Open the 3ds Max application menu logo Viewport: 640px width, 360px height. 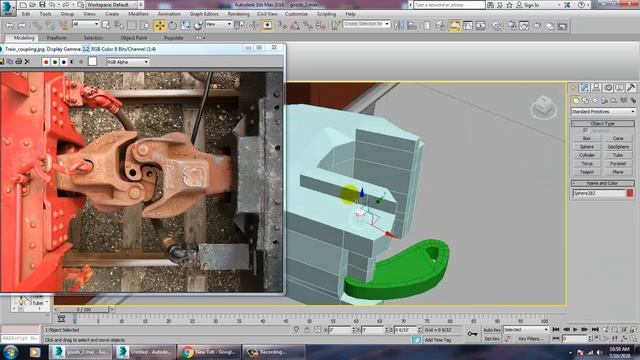7,7
